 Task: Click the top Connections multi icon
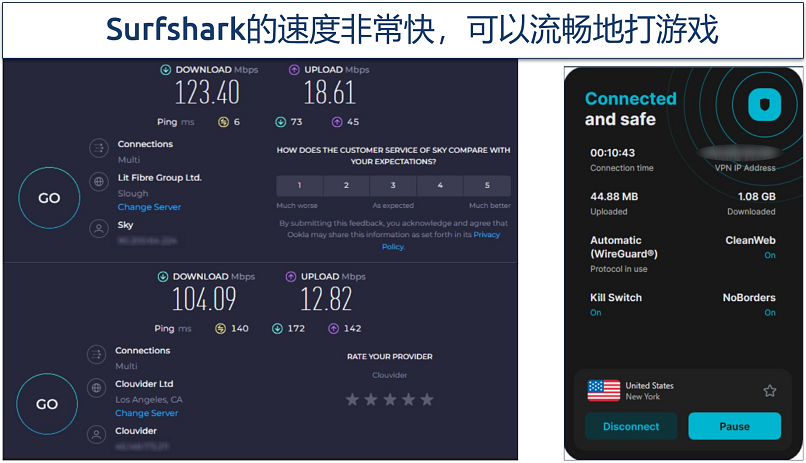tap(99, 149)
